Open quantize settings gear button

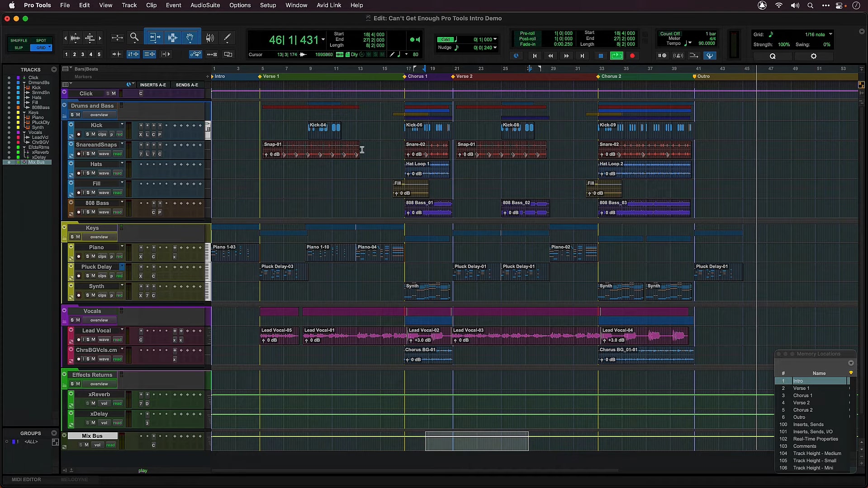click(814, 56)
